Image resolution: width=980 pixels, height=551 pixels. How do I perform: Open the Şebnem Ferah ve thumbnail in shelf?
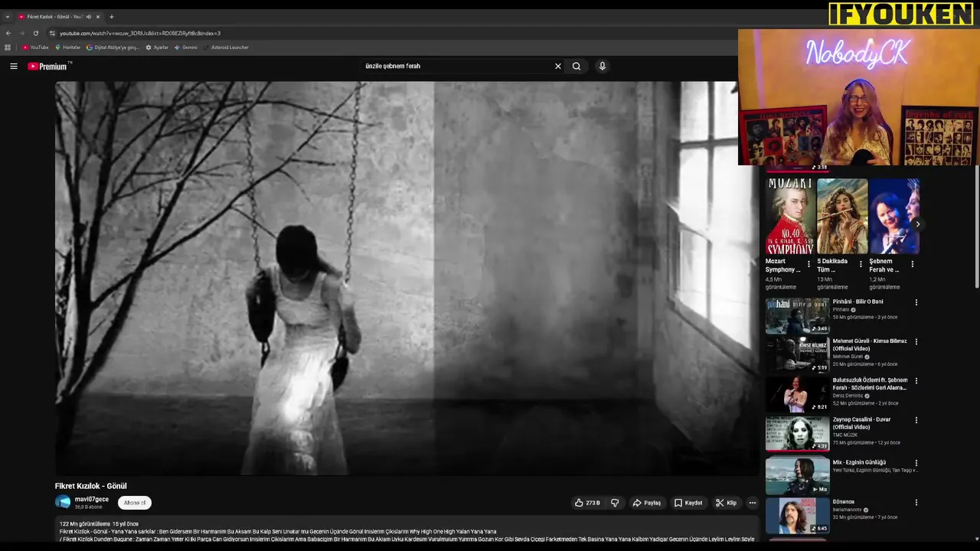coord(894,217)
